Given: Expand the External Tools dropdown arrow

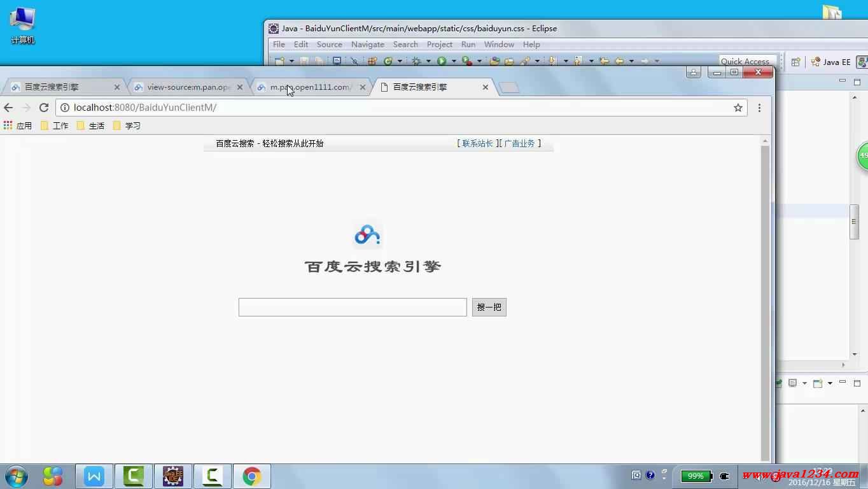Looking at the screenshot, I should 479,61.
